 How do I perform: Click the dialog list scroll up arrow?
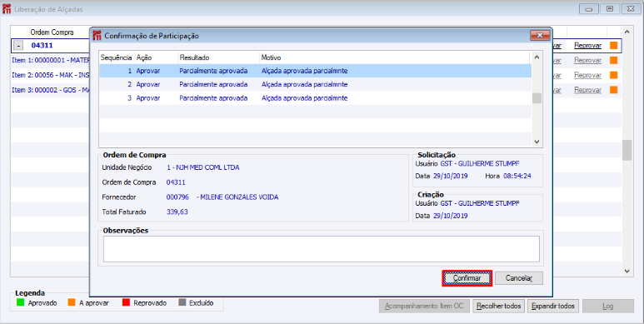[x=537, y=57]
